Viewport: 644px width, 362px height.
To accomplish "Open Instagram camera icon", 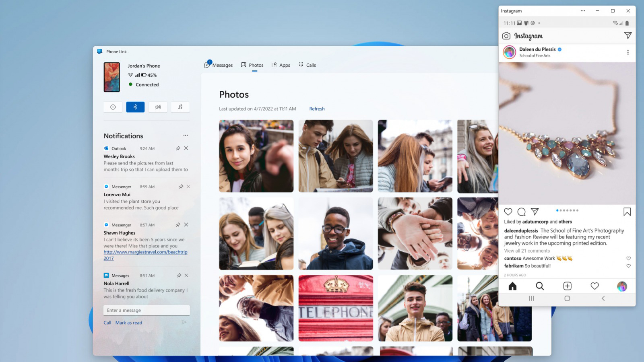I will click(x=506, y=36).
